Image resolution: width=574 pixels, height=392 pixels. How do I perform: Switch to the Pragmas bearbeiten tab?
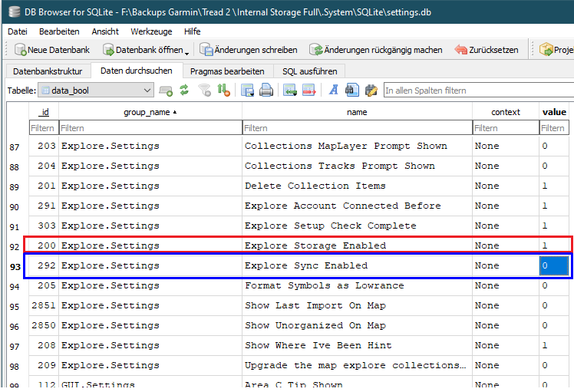click(x=227, y=71)
